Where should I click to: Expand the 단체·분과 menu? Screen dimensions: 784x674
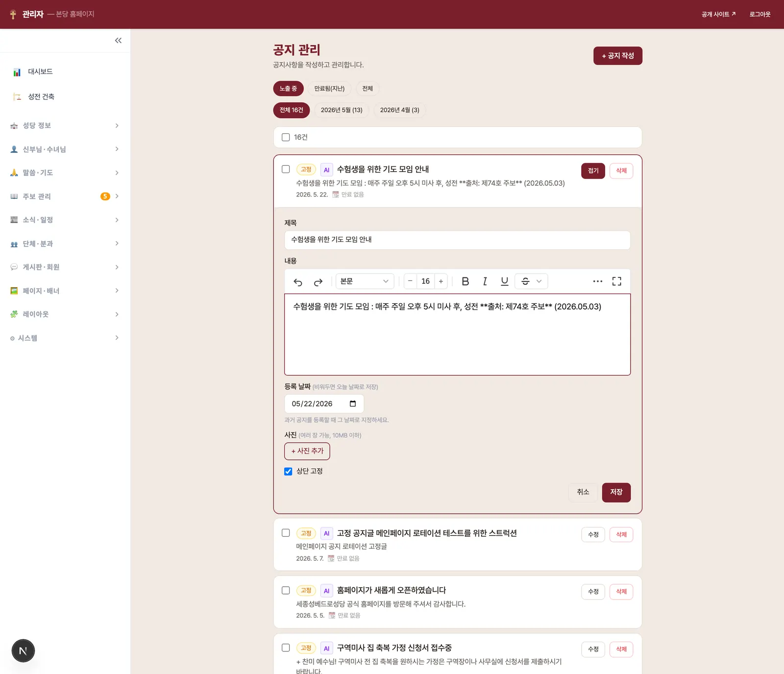[x=65, y=244]
